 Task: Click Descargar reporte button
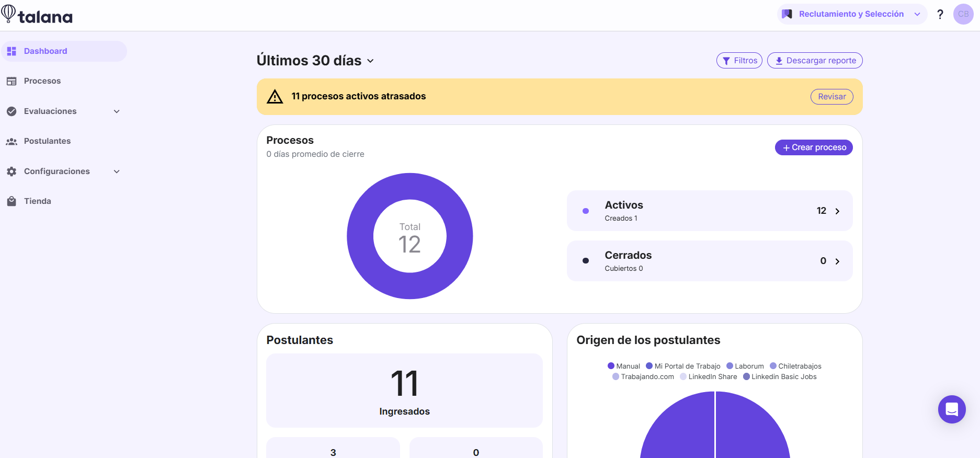click(815, 61)
